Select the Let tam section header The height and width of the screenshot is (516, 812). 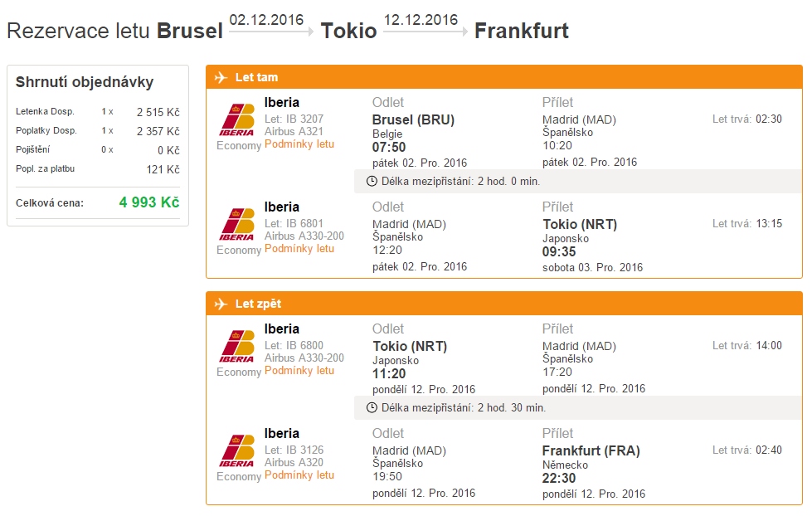coord(504,77)
